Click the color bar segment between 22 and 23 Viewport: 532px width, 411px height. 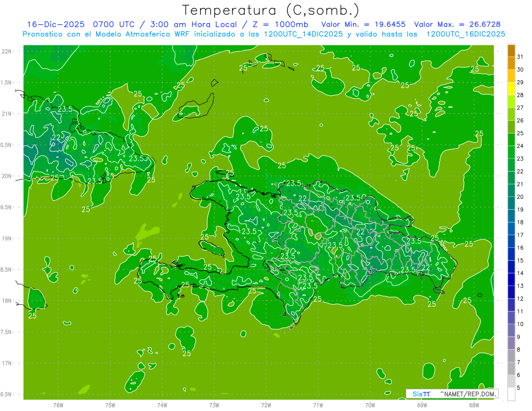point(511,165)
